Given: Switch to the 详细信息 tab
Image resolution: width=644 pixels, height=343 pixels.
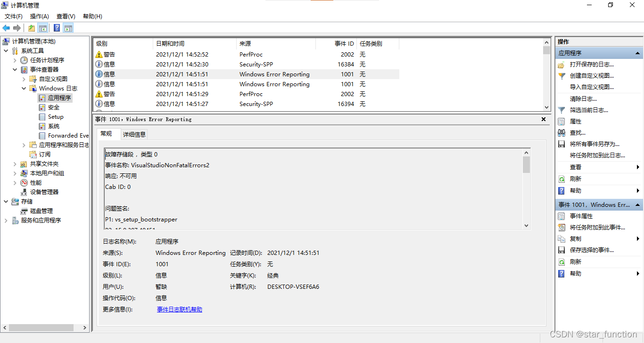Looking at the screenshot, I should click(134, 134).
